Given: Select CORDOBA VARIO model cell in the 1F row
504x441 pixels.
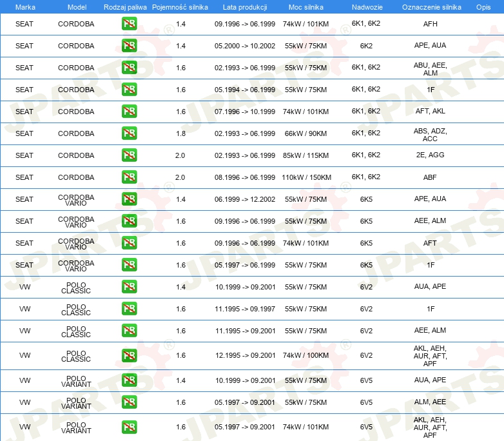Looking at the screenshot, I should pyautogui.click(x=76, y=266).
